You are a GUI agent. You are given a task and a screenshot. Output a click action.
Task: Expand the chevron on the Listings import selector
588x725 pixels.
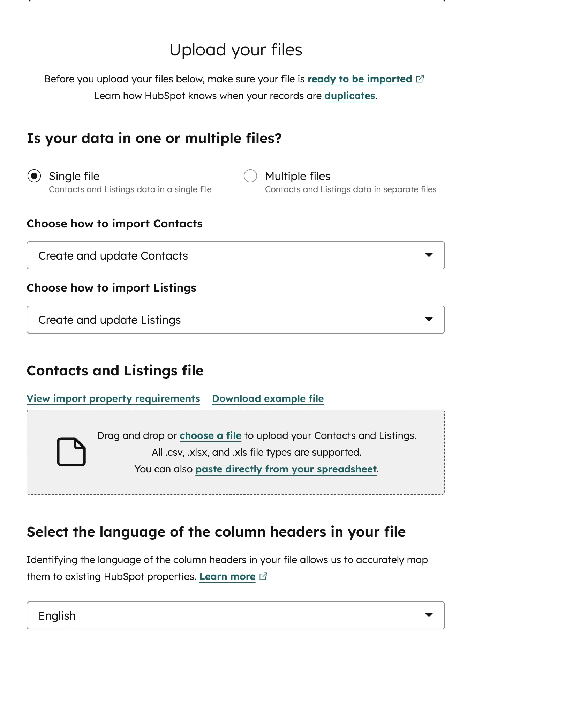coord(429,320)
